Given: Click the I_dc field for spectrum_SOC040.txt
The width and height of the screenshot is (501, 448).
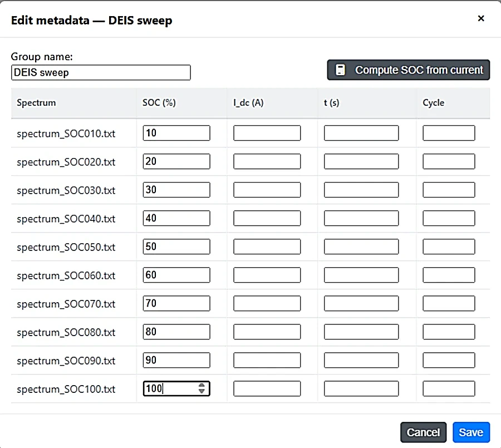Looking at the screenshot, I should (267, 218).
